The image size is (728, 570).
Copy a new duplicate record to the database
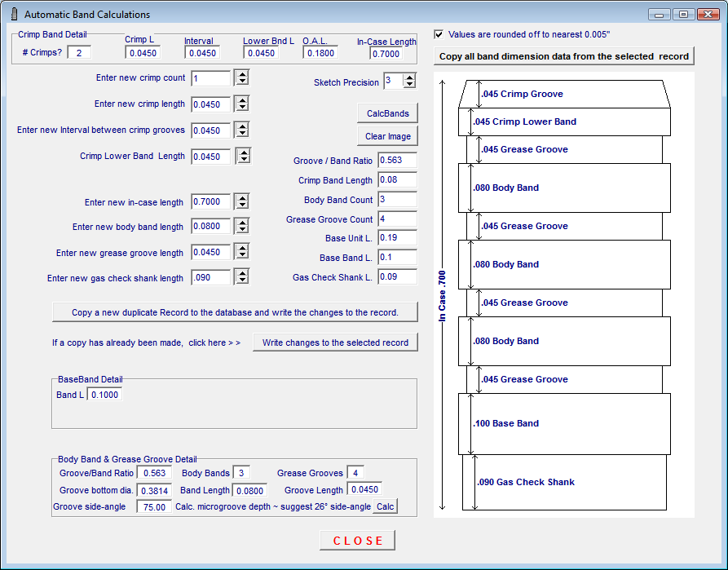click(235, 312)
